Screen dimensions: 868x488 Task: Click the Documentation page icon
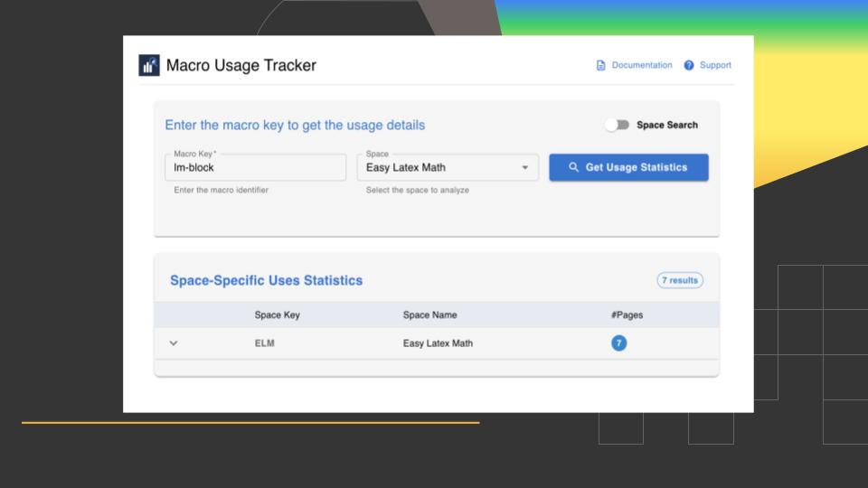pyautogui.click(x=600, y=65)
